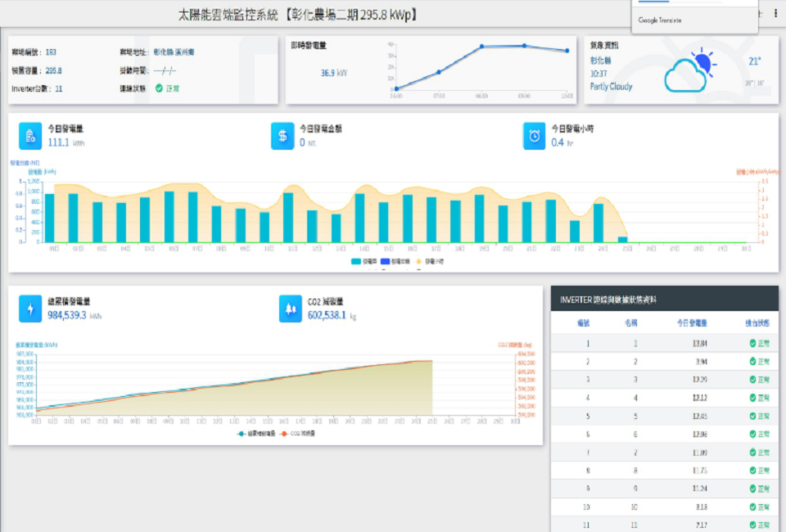
Task: Toggle the yellow hours series in daily chart legend
Action: (431, 261)
